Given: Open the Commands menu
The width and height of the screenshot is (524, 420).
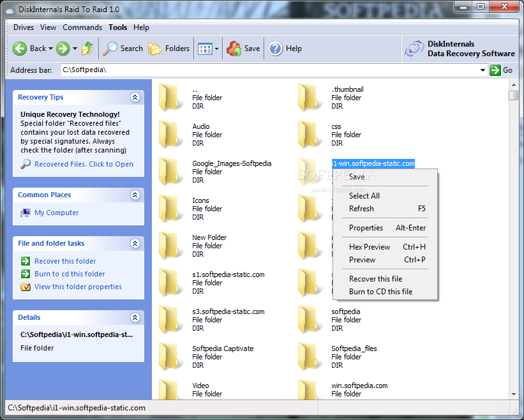Looking at the screenshot, I should 82,27.
